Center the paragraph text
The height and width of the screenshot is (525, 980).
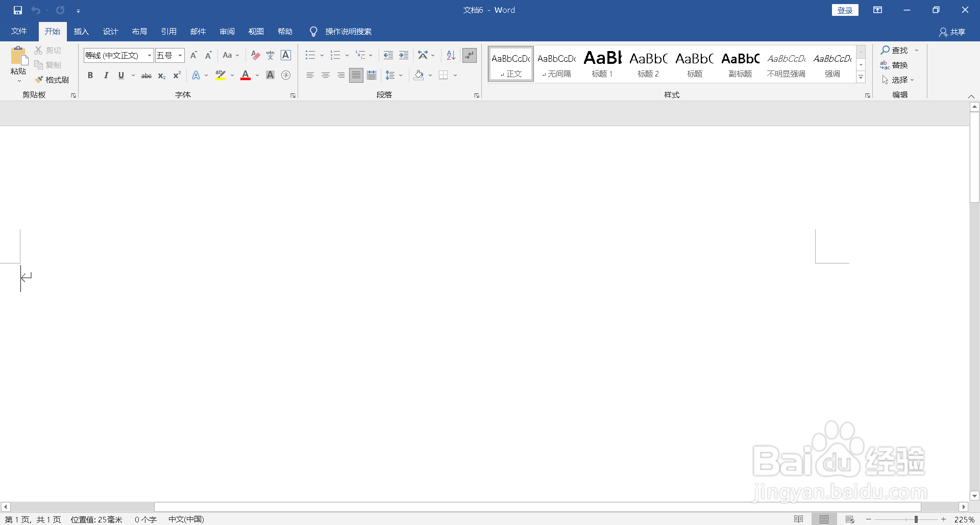(326, 76)
